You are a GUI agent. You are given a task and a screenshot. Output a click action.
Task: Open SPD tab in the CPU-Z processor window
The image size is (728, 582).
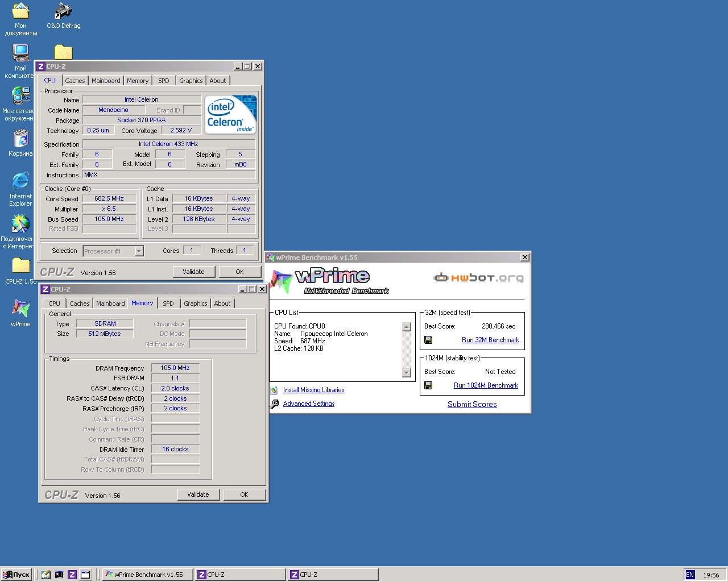(164, 81)
